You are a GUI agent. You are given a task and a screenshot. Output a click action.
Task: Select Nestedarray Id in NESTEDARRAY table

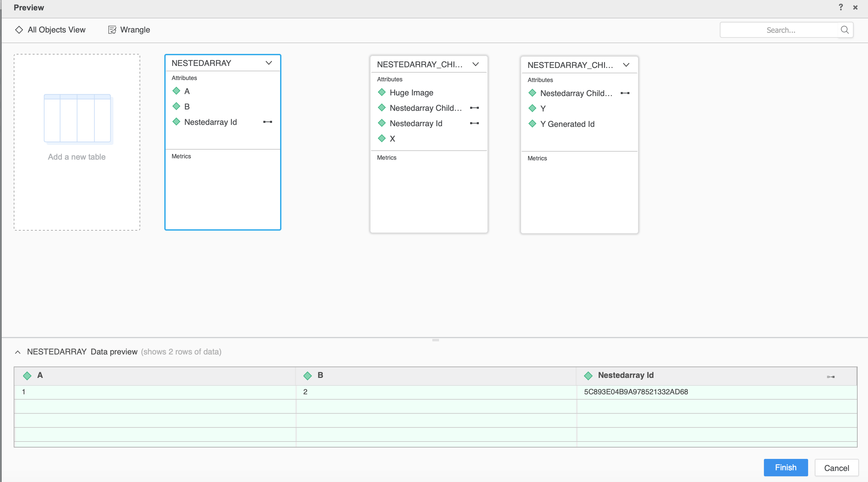pyautogui.click(x=210, y=122)
